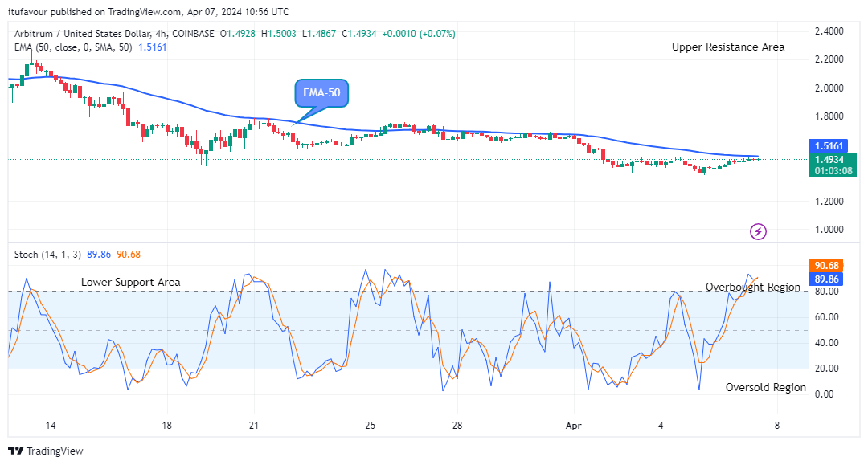Viewport: 868px width, 465px height.
Task: Click the Stoch legend blue value 89.86
Action: [x=99, y=255]
